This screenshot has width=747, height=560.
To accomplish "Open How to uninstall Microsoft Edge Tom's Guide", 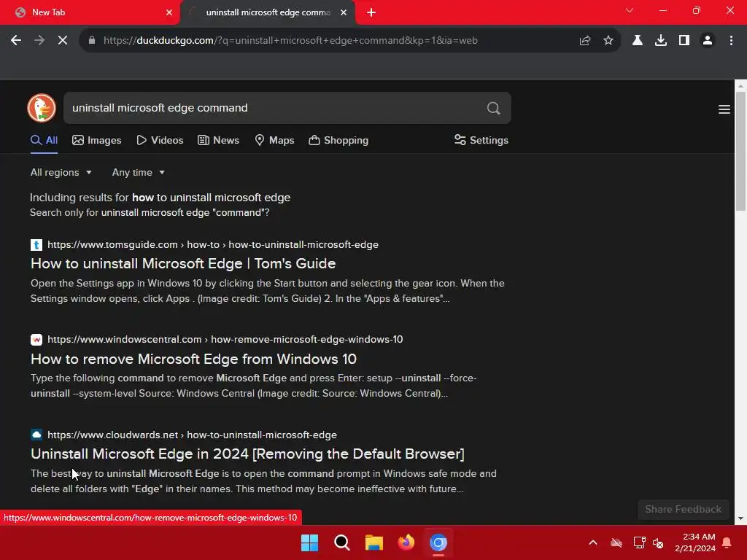I will [x=183, y=264].
